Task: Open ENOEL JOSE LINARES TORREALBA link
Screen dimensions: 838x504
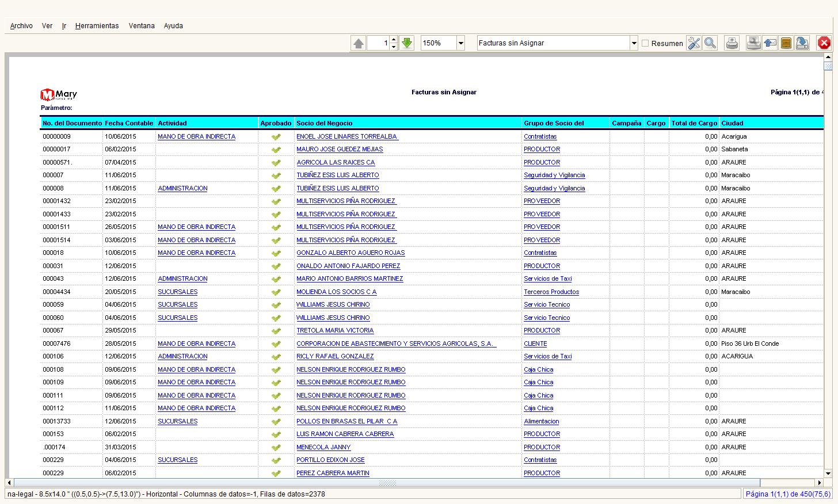Action: (x=347, y=136)
